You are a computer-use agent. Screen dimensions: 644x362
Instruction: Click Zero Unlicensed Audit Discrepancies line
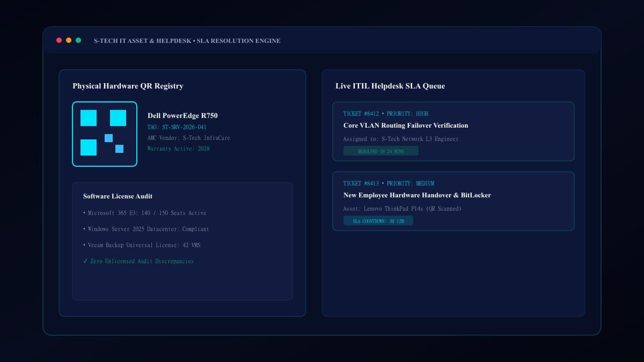coord(138,261)
